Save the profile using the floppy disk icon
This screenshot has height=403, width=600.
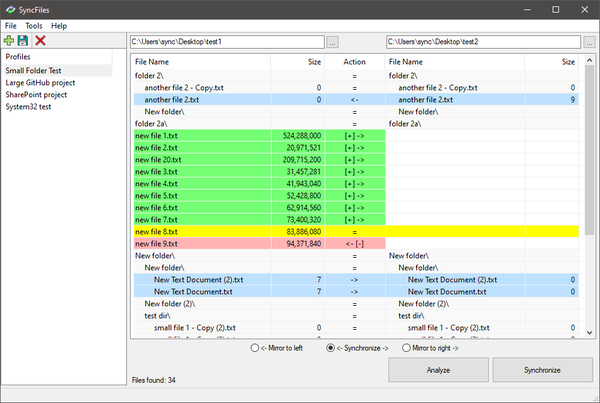click(23, 41)
